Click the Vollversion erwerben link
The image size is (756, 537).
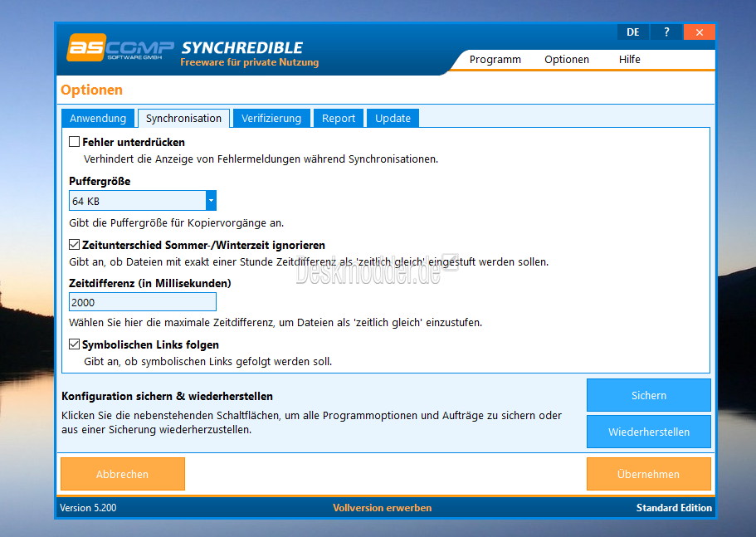[x=382, y=508]
